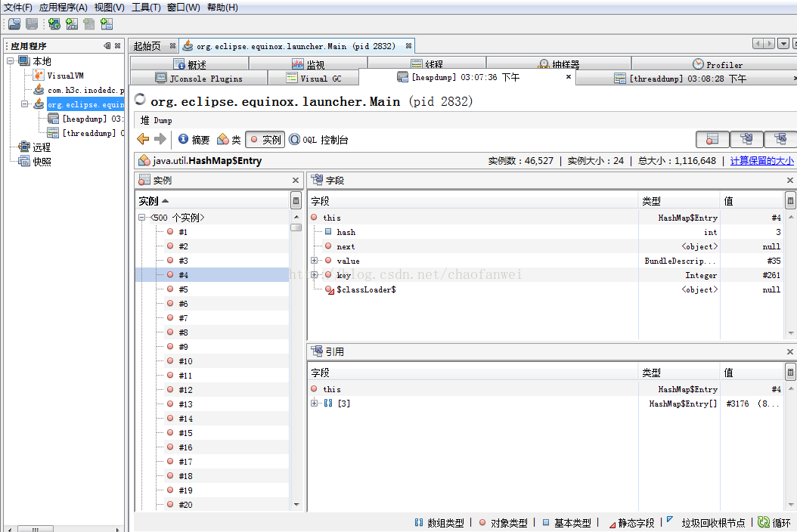
Task: Click the fifth main toolbar icon
Action: 89,24
